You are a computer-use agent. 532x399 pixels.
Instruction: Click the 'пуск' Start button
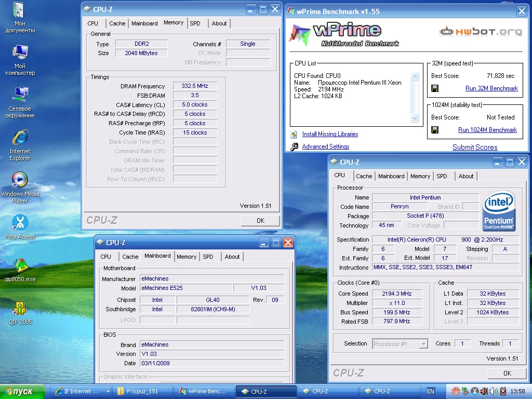[22, 392]
